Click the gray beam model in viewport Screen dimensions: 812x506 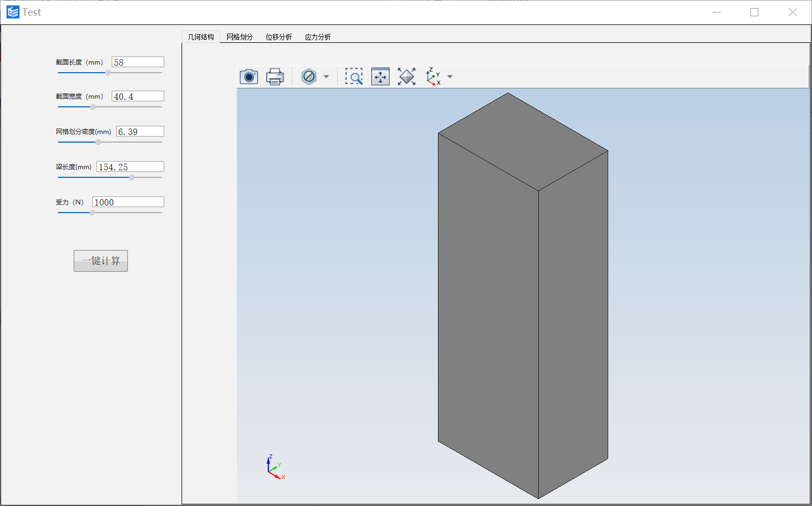pyautogui.click(x=523, y=296)
